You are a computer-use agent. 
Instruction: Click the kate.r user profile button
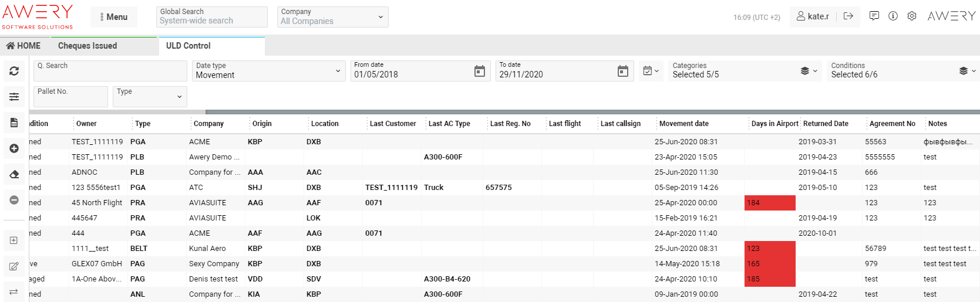[813, 16]
